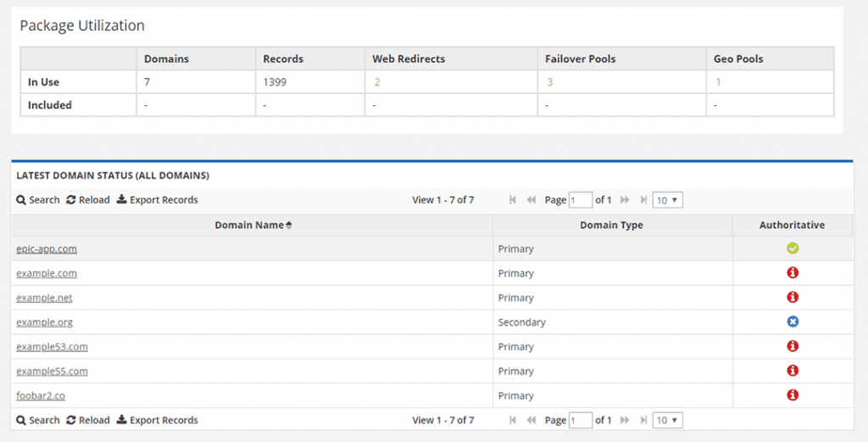
Task: Click the red info icon for example55.com
Action: coord(793,371)
